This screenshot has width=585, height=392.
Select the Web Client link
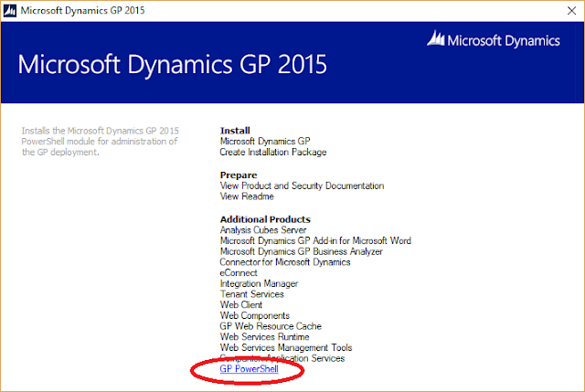241,305
